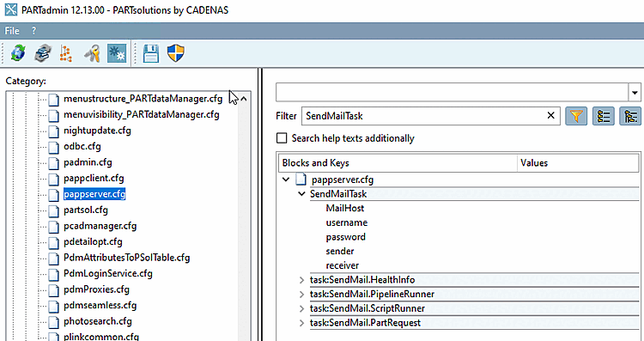Open the ? help menu
The image size is (644, 341).
coord(33,31)
